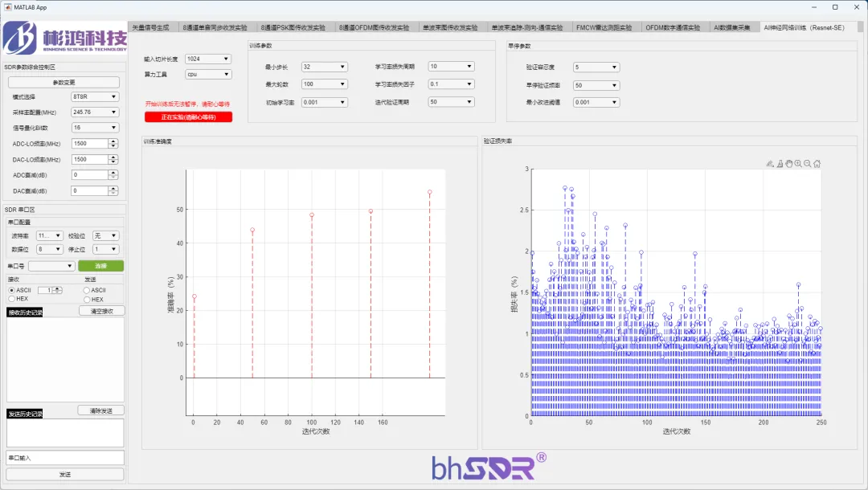Image resolution: width=868 pixels, height=490 pixels.
Task: Increase the receive ASCII count spinner
Action: [58, 288]
